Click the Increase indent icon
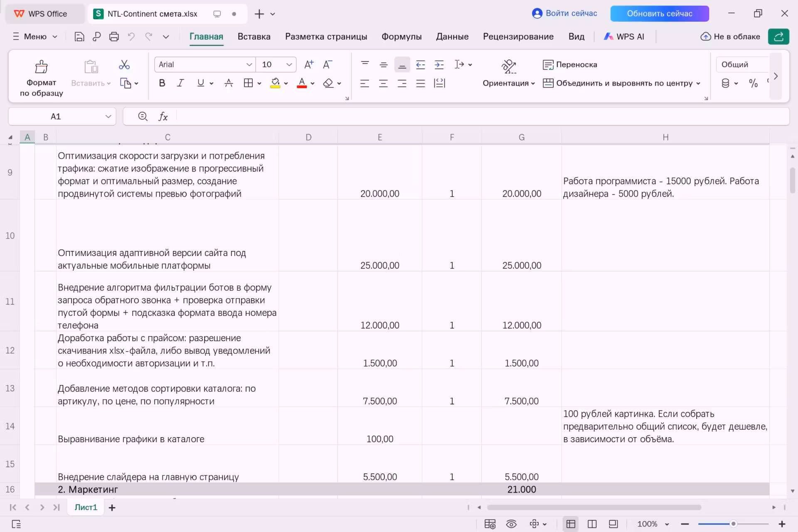The image size is (798, 532). [439, 64]
